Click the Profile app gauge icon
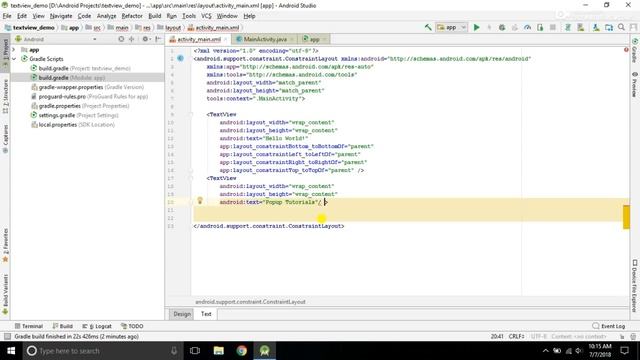Image resolution: width=640 pixels, height=360 pixels. coord(527,27)
